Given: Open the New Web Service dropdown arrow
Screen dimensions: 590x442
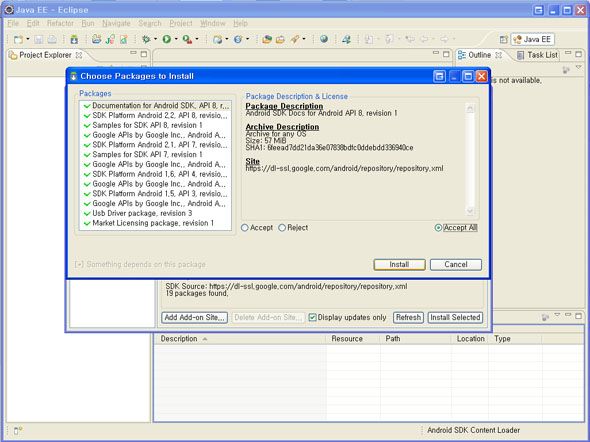Looking at the screenshot, I should [247, 39].
